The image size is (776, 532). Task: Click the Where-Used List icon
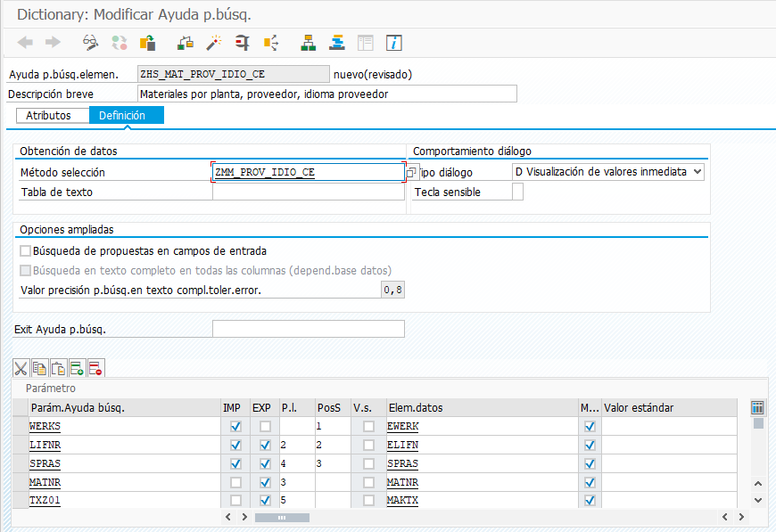click(242, 43)
